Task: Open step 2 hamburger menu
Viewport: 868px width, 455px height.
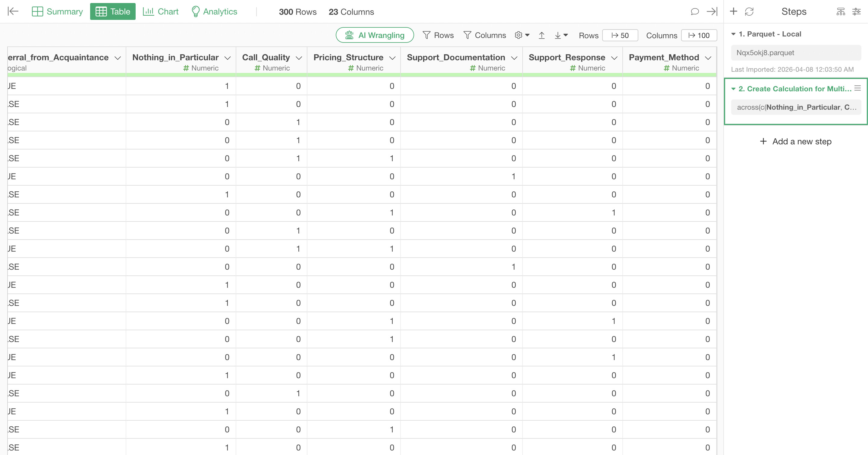Action: (x=857, y=88)
